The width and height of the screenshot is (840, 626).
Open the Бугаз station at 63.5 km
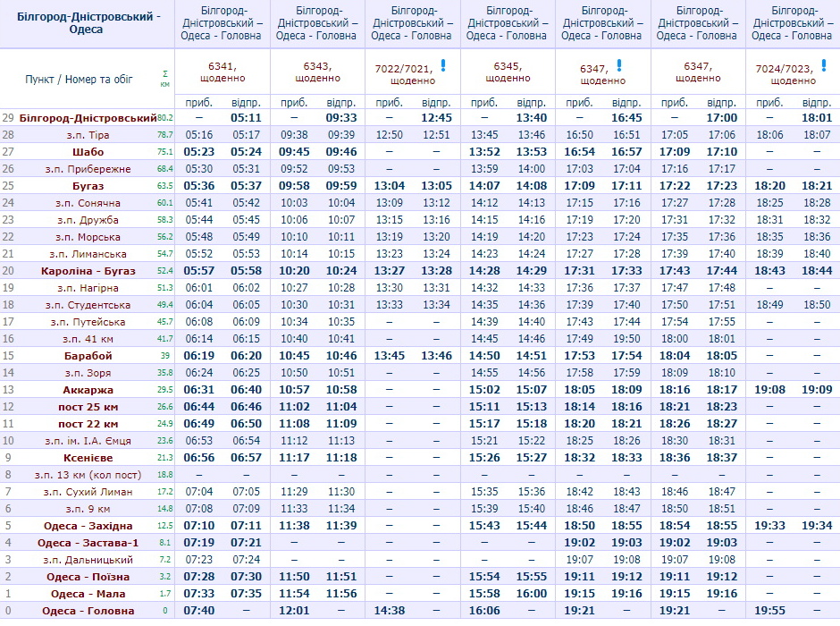pos(88,186)
